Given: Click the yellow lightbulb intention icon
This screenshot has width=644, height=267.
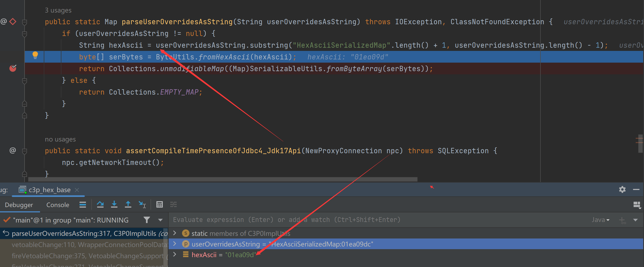Looking at the screenshot, I should (35, 55).
